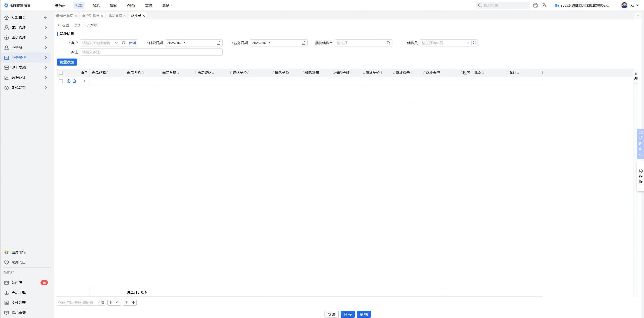
Task: Open the calendar icon for 付款日期
Action: tap(219, 43)
